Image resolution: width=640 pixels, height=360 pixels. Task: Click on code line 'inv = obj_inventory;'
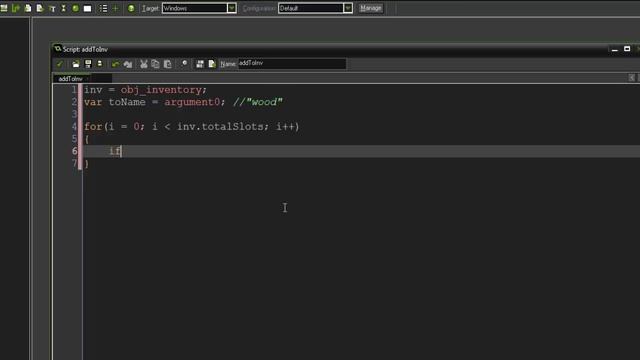[145, 90]
